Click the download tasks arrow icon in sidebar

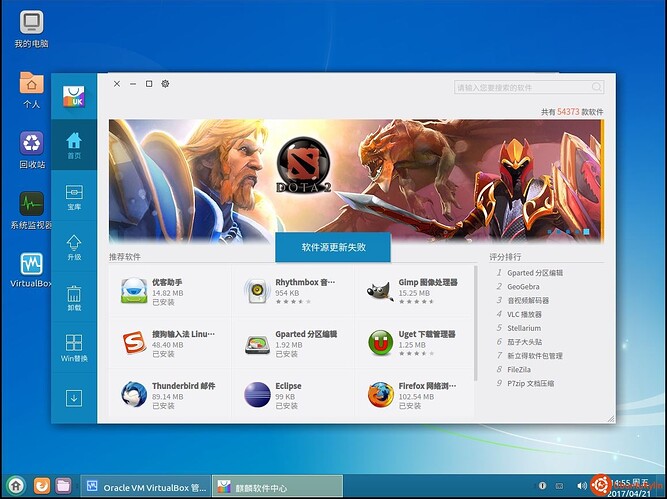74,398
